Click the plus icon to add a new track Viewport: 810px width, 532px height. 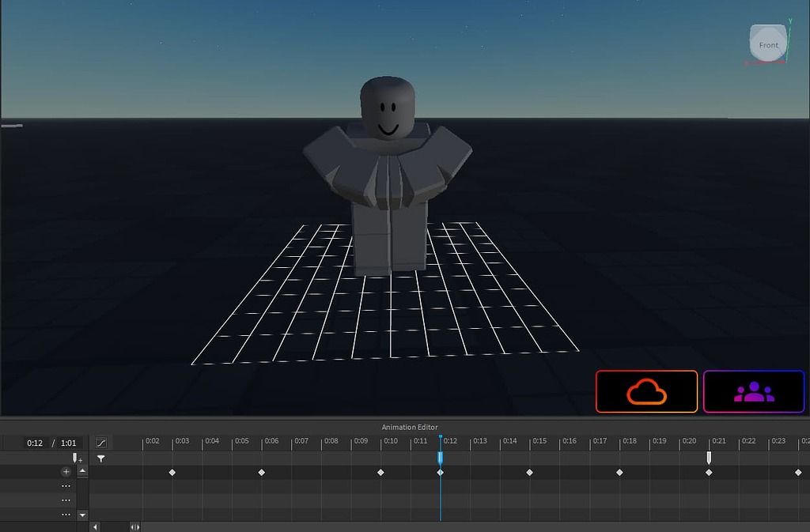pos(66,472)
